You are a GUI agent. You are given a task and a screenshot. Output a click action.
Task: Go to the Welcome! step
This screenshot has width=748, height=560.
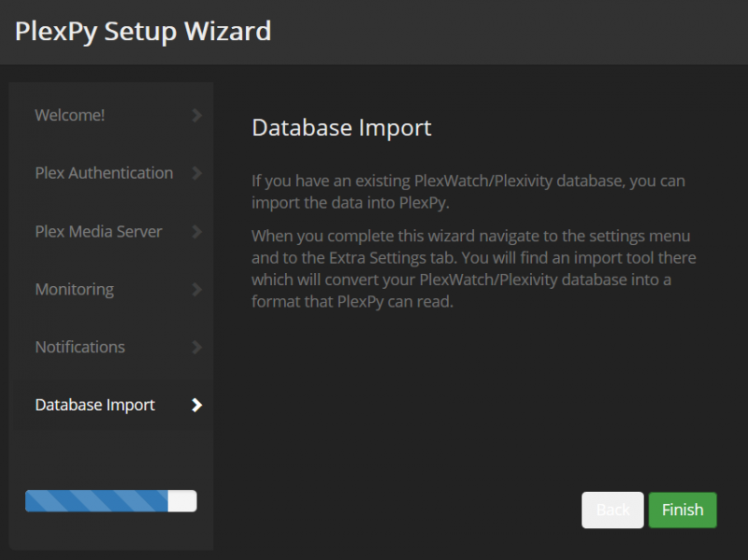70,116
